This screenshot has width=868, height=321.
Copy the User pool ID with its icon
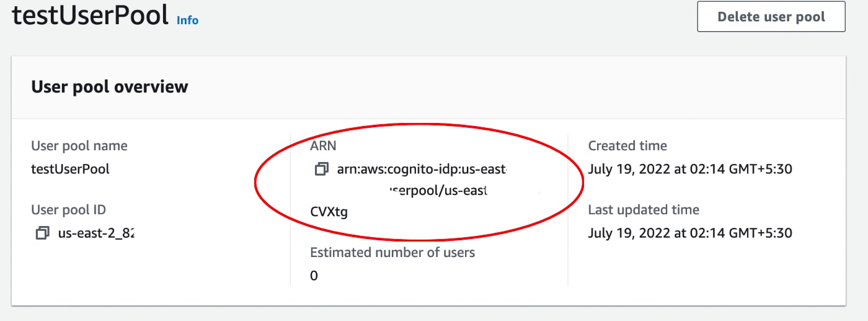(42, 233)
